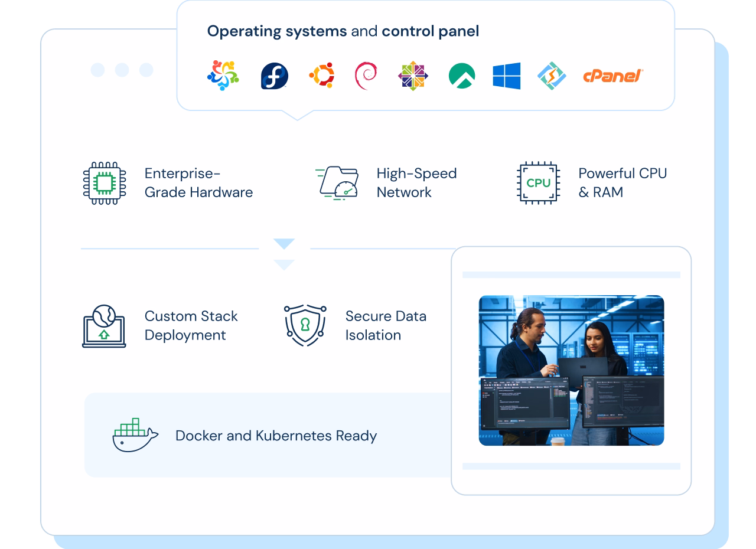Click the "Docker and Kubernetes Ready" text
Screen dimensions: 756x549
pos(276,436)
